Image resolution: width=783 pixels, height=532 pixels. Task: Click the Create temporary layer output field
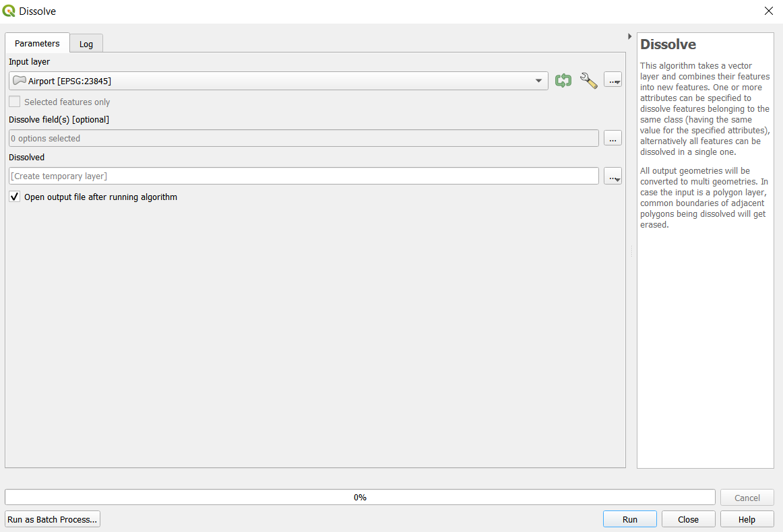tap(303, 176)
